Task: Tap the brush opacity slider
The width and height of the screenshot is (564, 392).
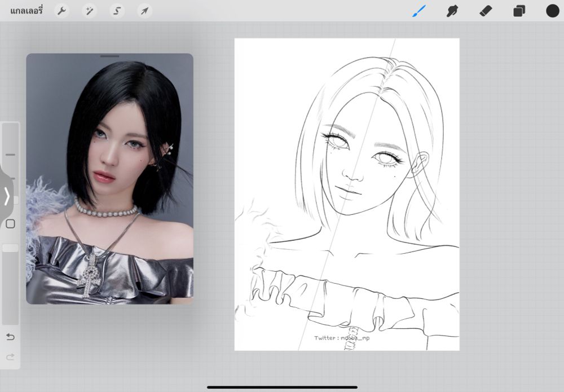Action: point(10,284)
